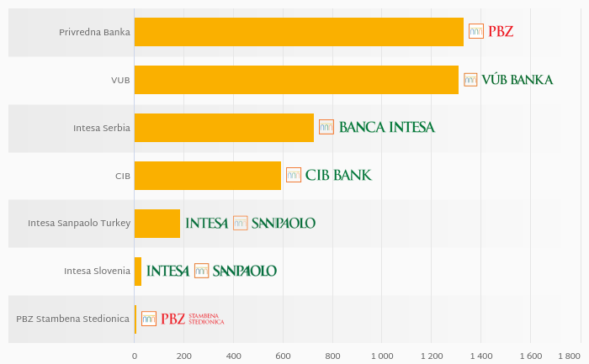This screenshot has height=364, width=589.
Task: Click Intesa Sanpaolo logo beside Turkey bar
Action: point(250,223)
